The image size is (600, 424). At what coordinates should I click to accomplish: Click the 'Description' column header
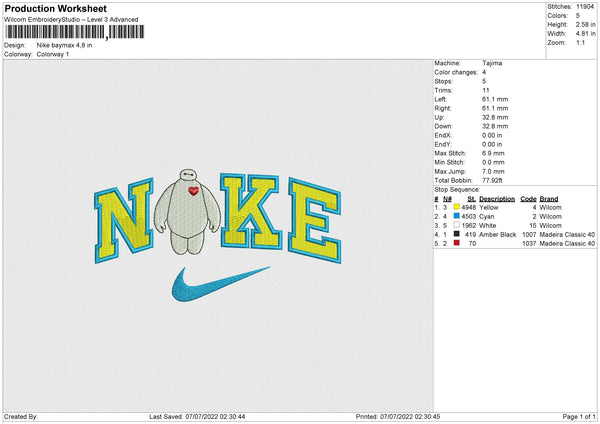point(497,199)
